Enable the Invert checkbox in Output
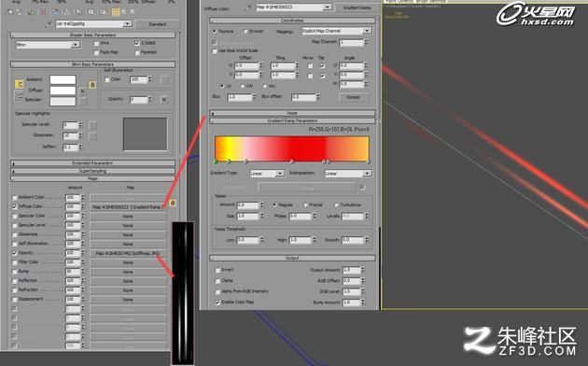This screenshot has height=366, width=588. point(217,270)
